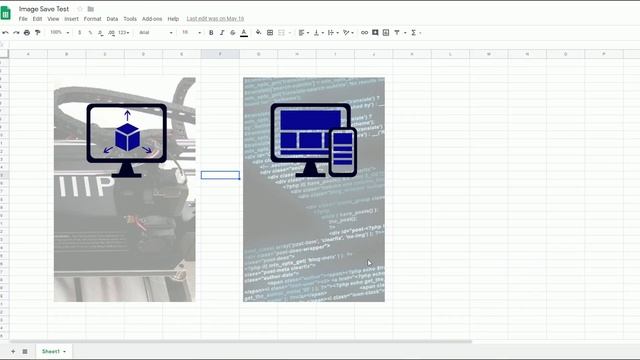This screenshot has height=360, width=640.
Task: Open the font family dropdown
Action: (x=156, y=33)
